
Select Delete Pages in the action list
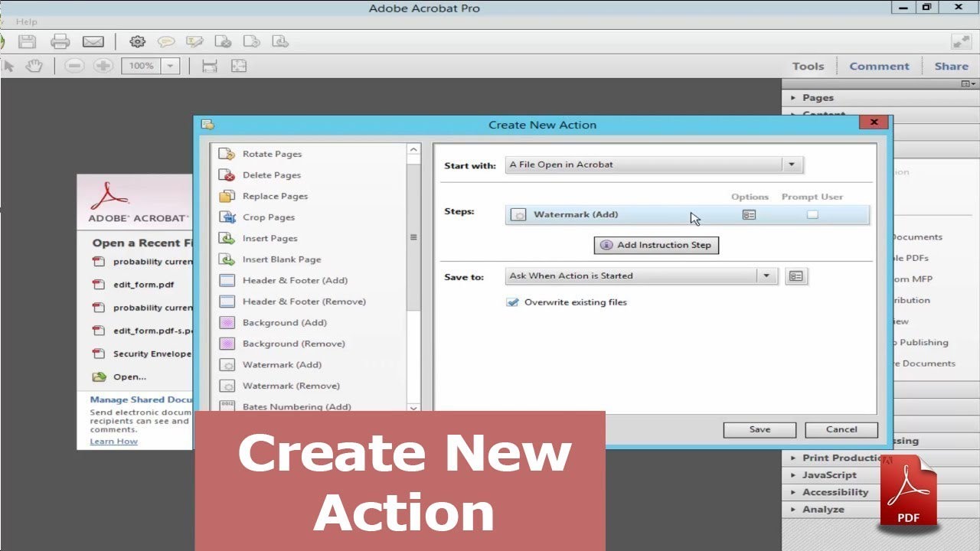[x=272, y=175]
